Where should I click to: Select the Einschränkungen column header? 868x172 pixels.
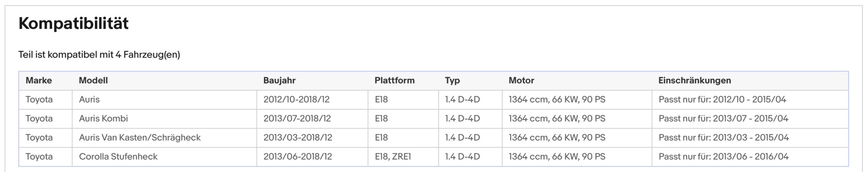694,81
